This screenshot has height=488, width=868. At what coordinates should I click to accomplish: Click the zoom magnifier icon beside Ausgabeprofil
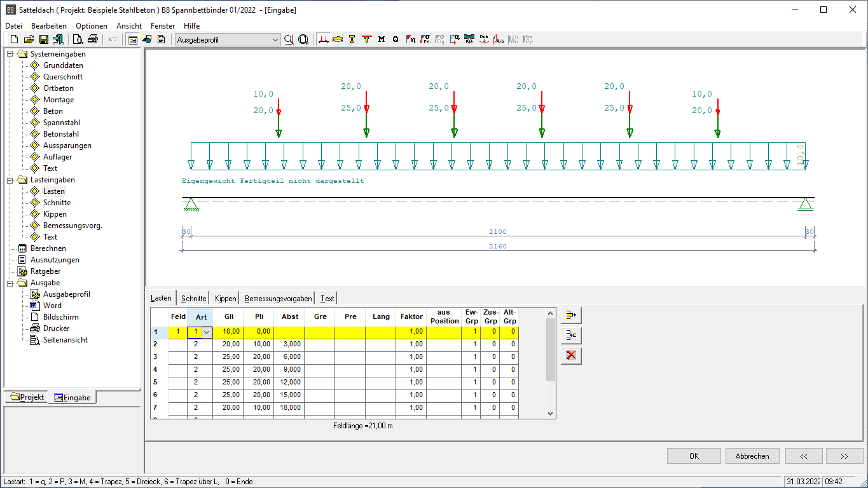[289, 39]
